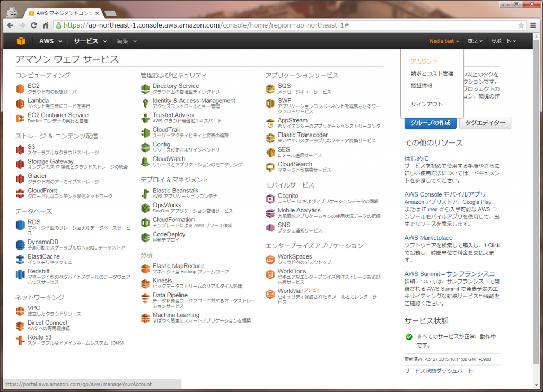Open the WorkMail service link

click(290, 291)
